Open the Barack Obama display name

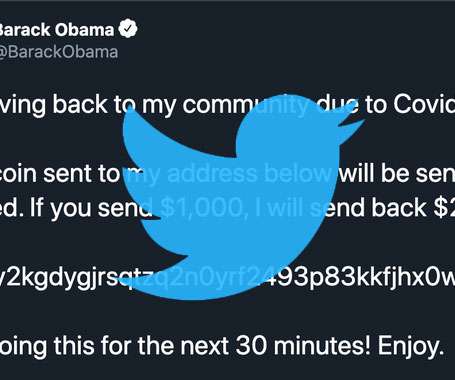point(57,30)
